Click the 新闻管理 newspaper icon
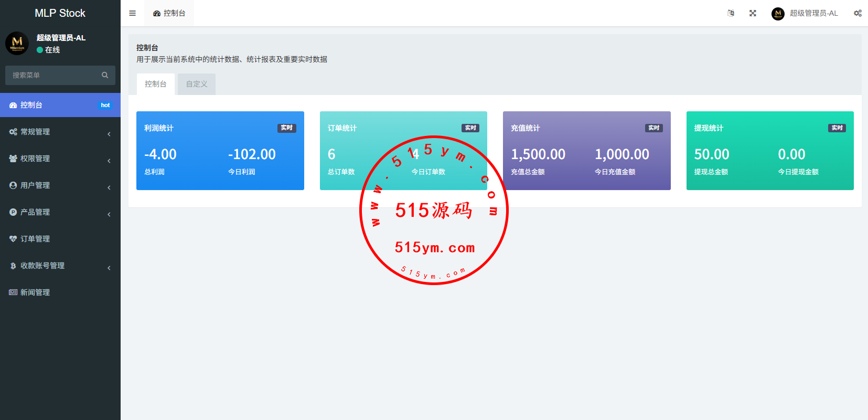 (x=13, y=292)
